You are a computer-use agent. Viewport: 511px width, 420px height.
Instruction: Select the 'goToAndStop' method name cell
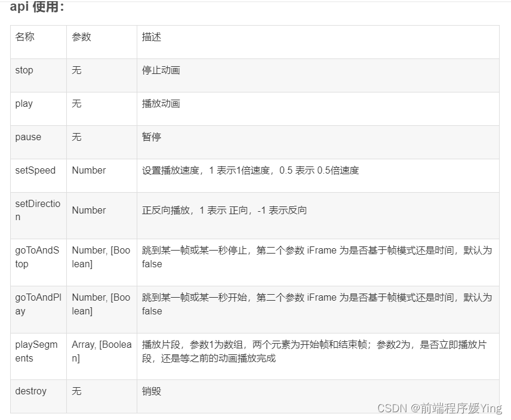tap(38, 262)
